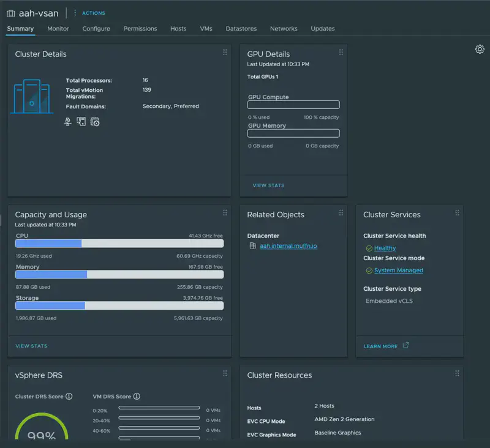490x448 pixels.
Task: Click the middle feature icon under Fault Domains
Action: tap(81, 122)
